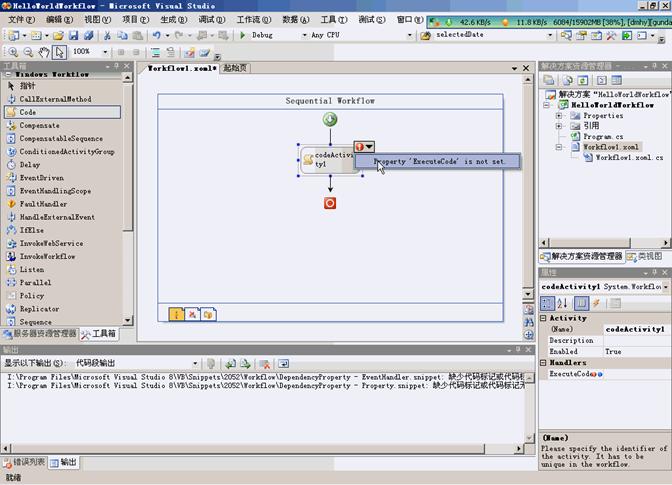Viewport: 672px width, 485px height.
Task: Start debugging with the green play icon
Action: tap(243, 35)
